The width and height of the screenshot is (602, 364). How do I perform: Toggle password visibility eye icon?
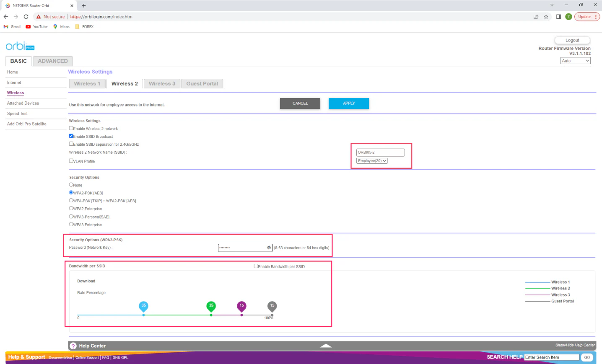269,248
